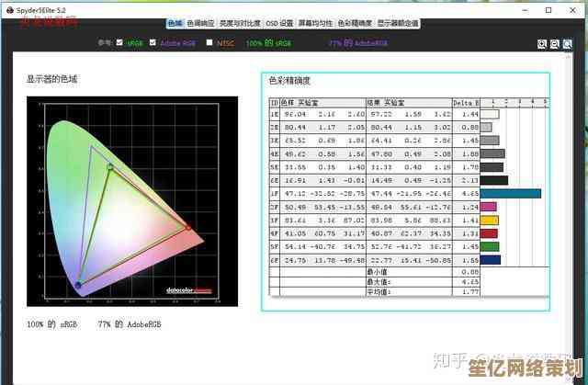Enable the NTSC reference checkbox
This screenshot has width=588, height=385.
(209, 42)
